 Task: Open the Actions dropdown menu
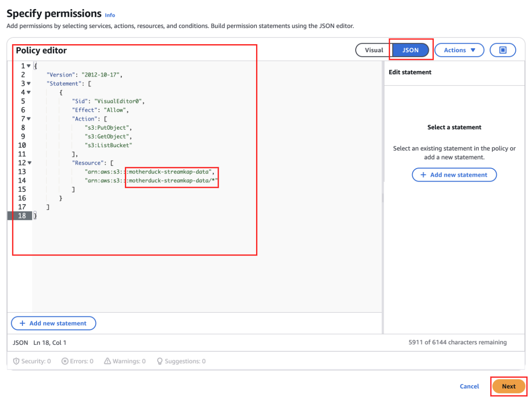459,50
